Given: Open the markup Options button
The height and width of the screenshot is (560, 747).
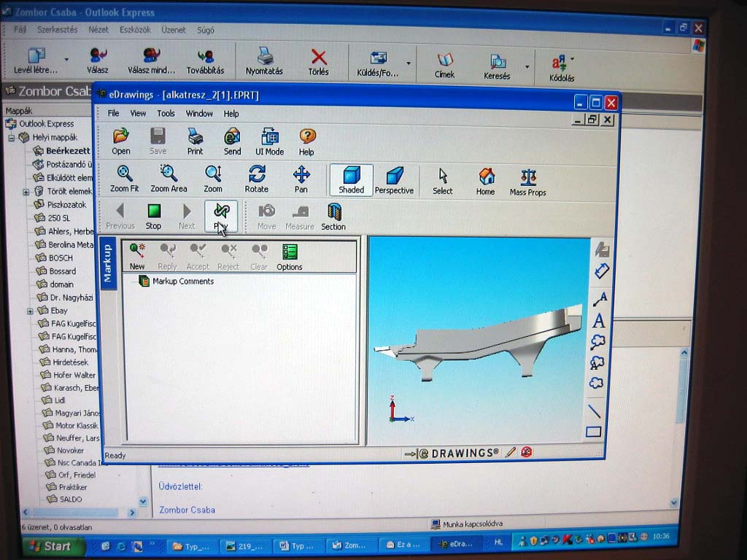Looking at the screenshot, I should pos(290,257).
